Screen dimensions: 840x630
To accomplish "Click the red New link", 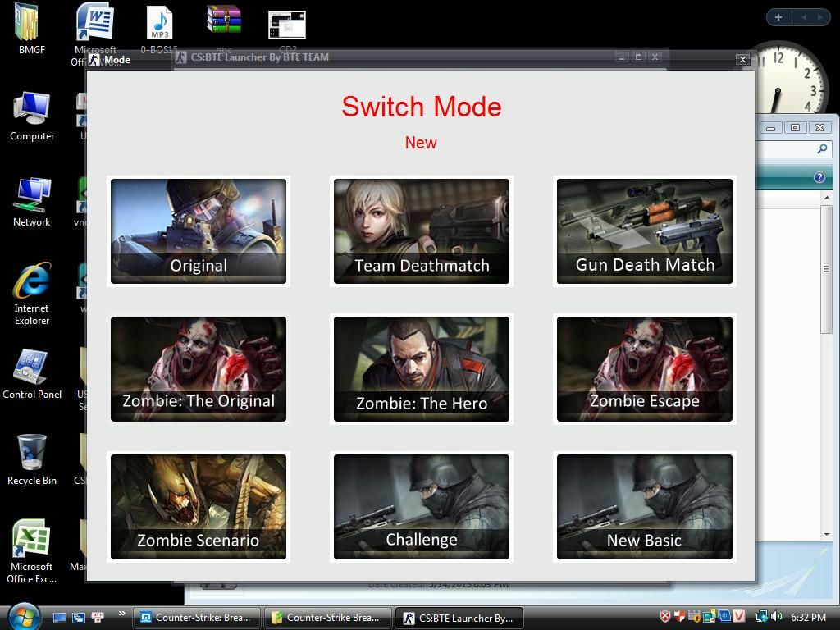I will click(421, 143).
